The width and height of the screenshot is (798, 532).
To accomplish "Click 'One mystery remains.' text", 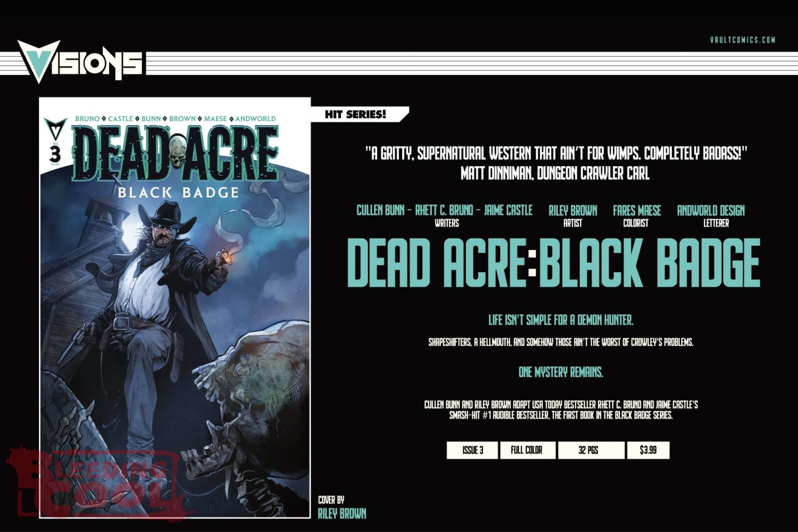I will tap(561, 372).
